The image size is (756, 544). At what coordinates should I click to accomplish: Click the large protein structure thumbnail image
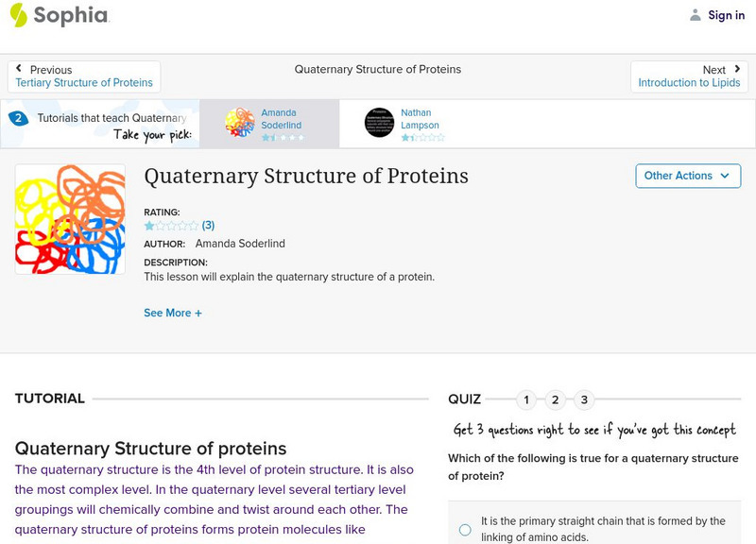pyautogui.click(x=70, y=219)
